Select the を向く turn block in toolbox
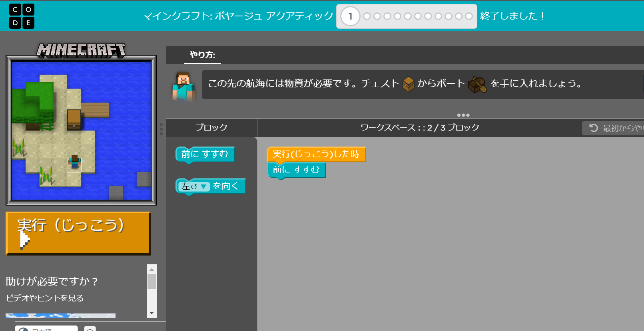644x331 pixels. [x=226, y=186]
